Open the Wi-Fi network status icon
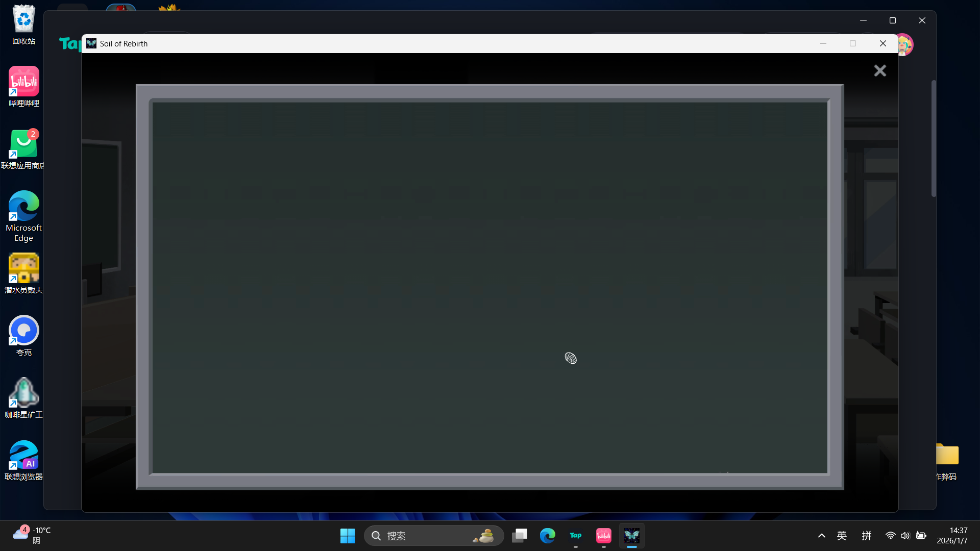Image resolution: width=980 pixels, height=551 pixels. click(890, 536)
